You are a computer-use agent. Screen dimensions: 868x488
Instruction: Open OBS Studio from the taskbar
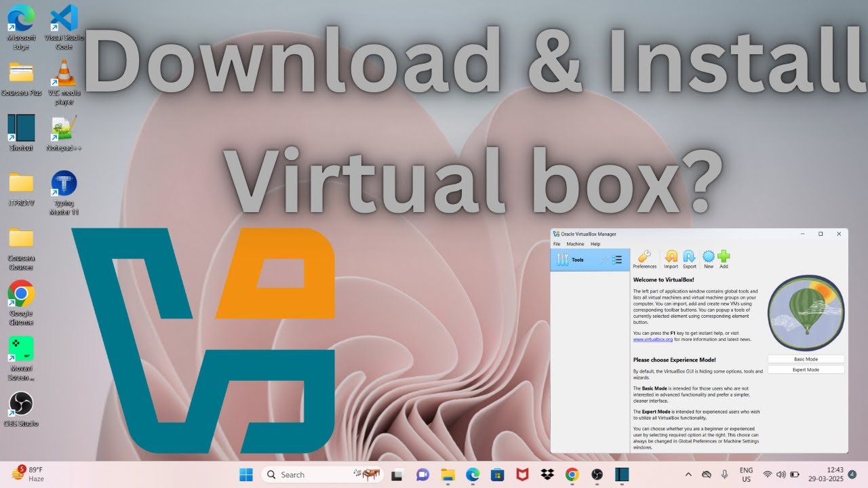click(x=597, y=474)
